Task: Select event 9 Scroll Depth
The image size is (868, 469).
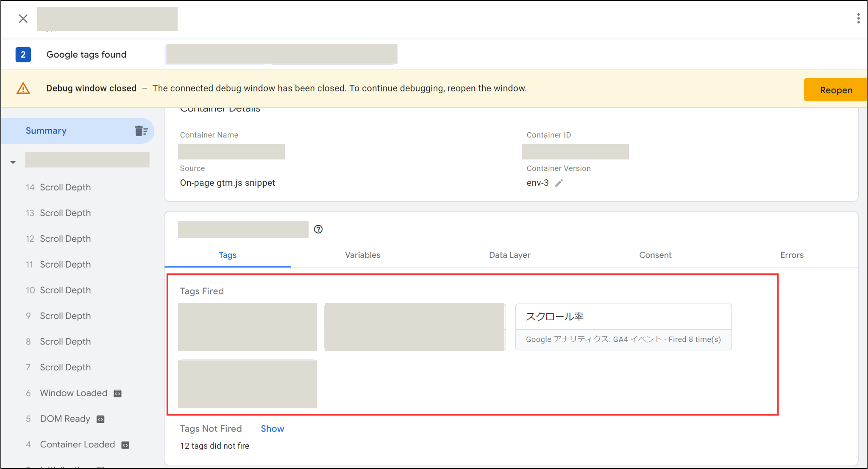Action: [58, 316]
